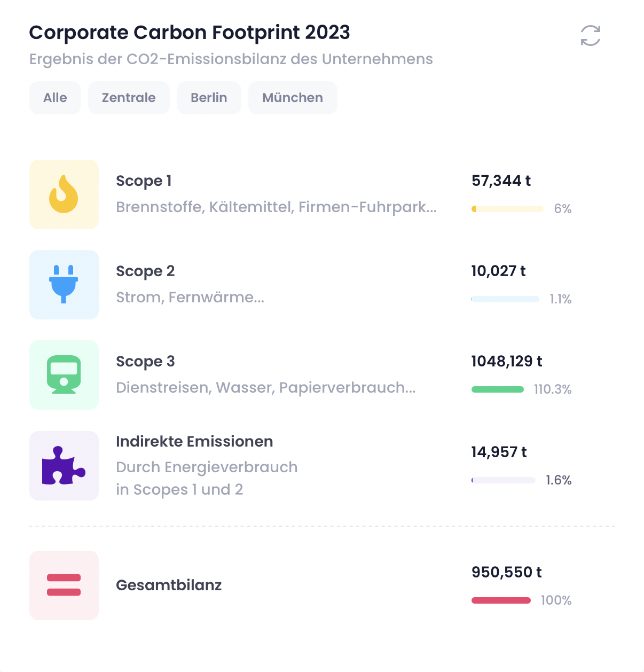Open the Scope 3 title
Image resolution: width=644 pixels, height=672 pixels.
[145, 362]
